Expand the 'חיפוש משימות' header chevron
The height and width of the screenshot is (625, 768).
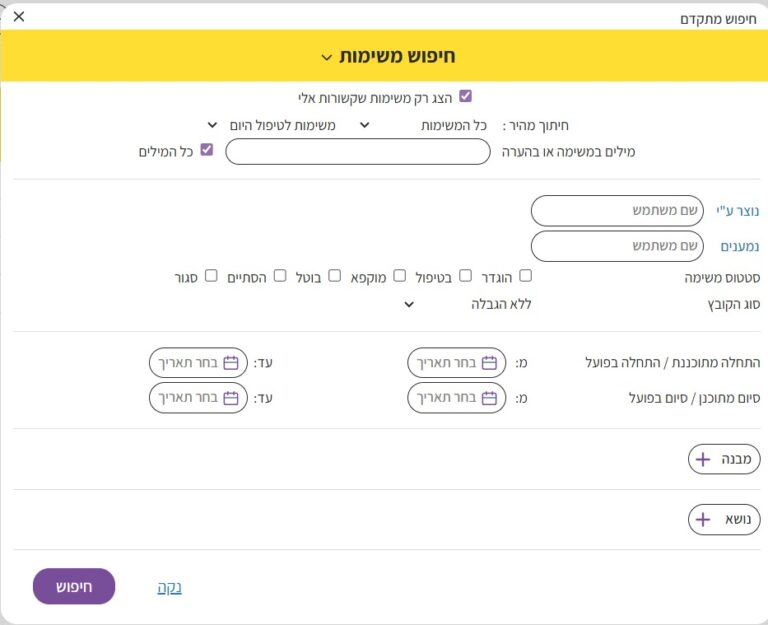pyautogui.click(x=326, y=57)
